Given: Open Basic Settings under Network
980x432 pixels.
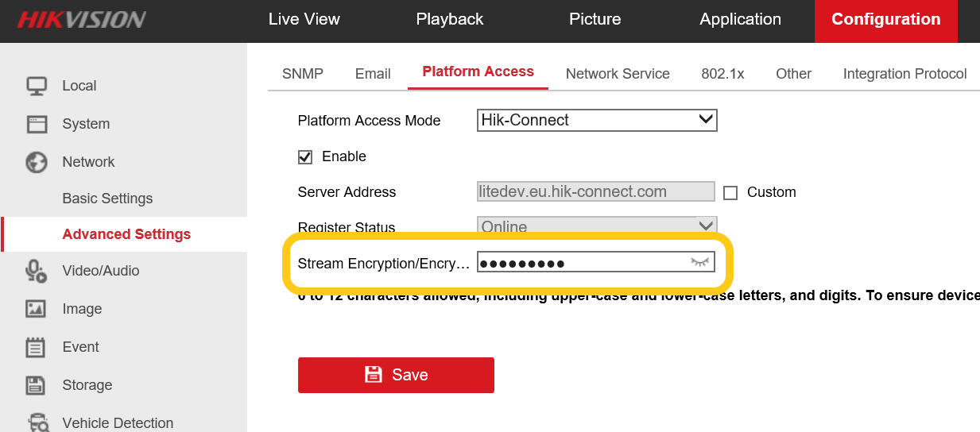Looking at the screenshot, I should click(107, 199).
